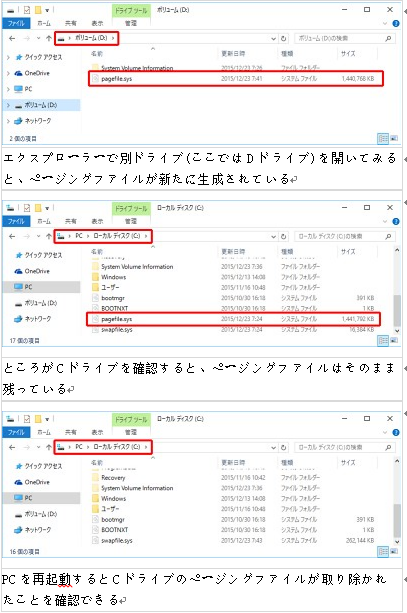Switch to details view in C: window with 17 items

[383, 341]
